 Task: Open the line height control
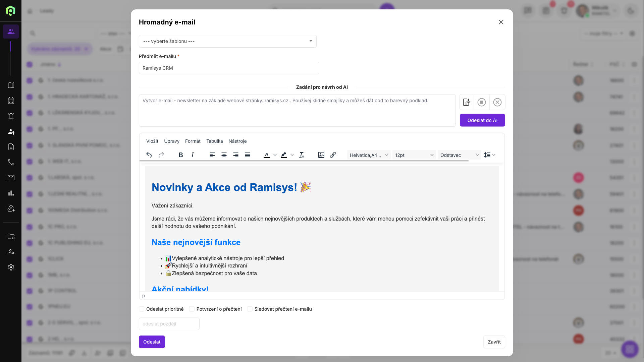487,155
